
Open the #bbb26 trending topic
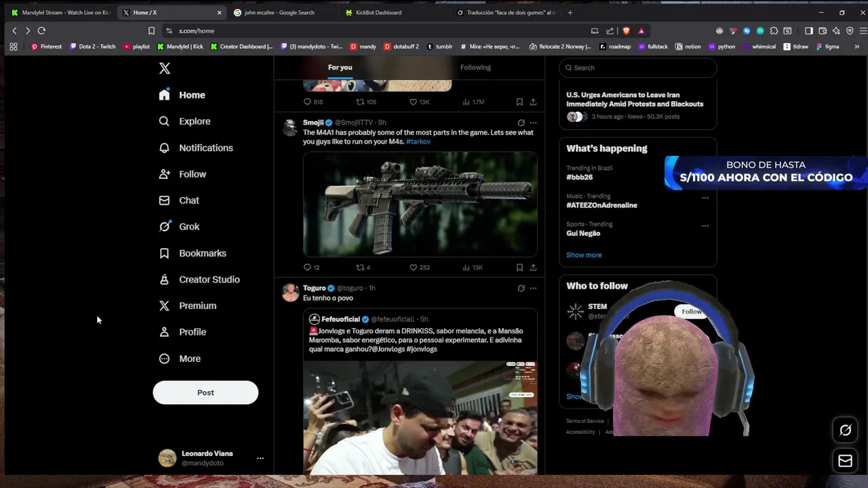click(580, 177)
